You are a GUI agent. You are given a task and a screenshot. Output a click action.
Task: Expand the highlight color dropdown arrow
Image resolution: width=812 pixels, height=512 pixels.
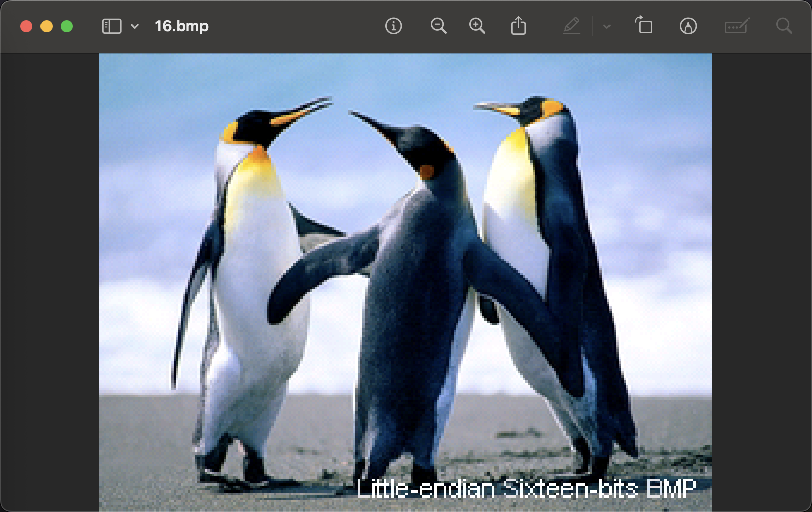(607, 27)
